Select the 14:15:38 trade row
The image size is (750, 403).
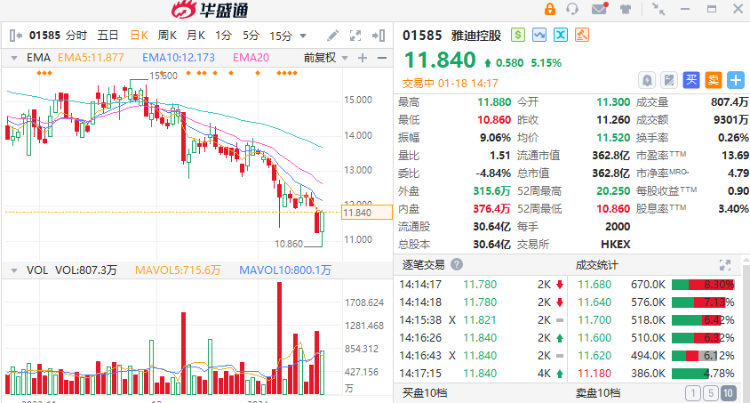pyautogui.click(x=481, y=320)
